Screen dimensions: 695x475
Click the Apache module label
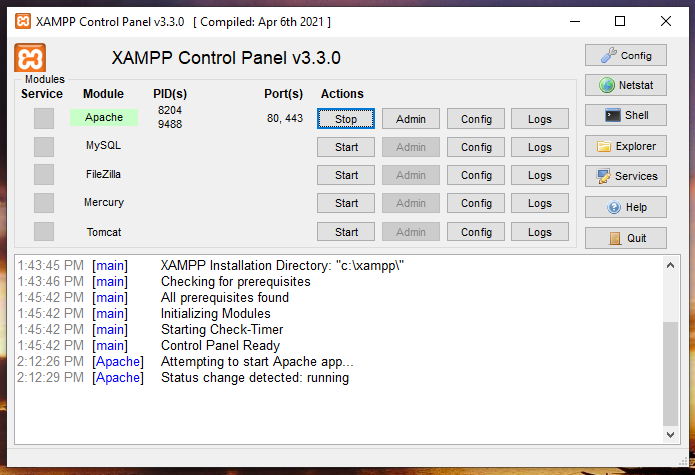pos(104,117)
